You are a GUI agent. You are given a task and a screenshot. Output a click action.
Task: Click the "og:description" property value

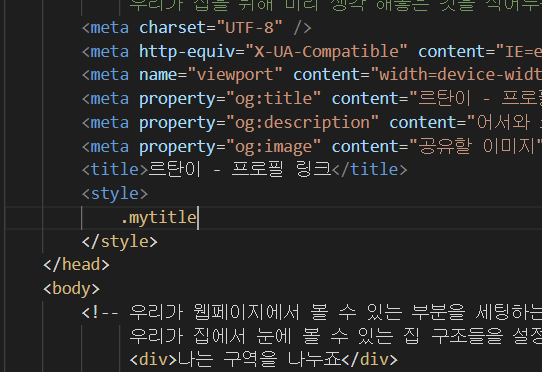pos(302,123)
